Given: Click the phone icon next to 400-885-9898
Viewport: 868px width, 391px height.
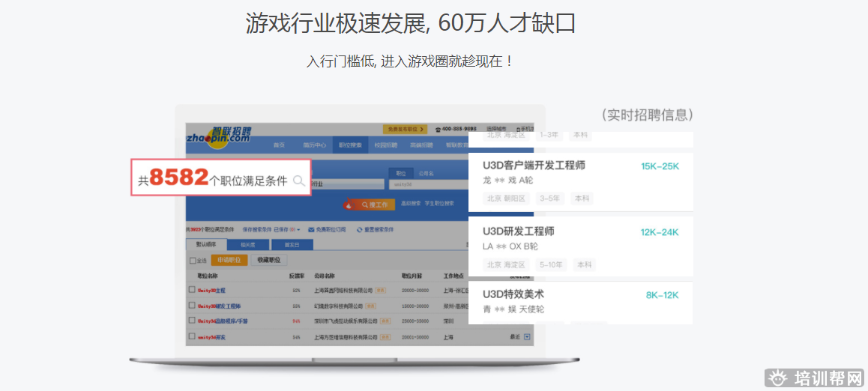Looking at the screenshot, I should [437, 130].
